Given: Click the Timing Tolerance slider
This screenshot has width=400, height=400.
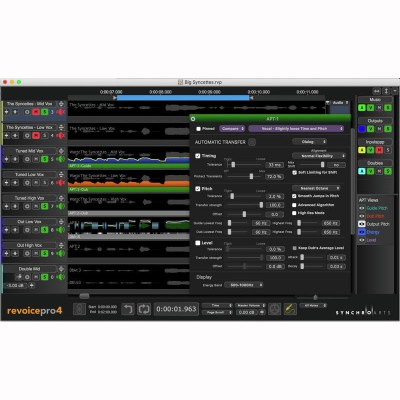Looking at the screenshot, I should coord(244,164).
